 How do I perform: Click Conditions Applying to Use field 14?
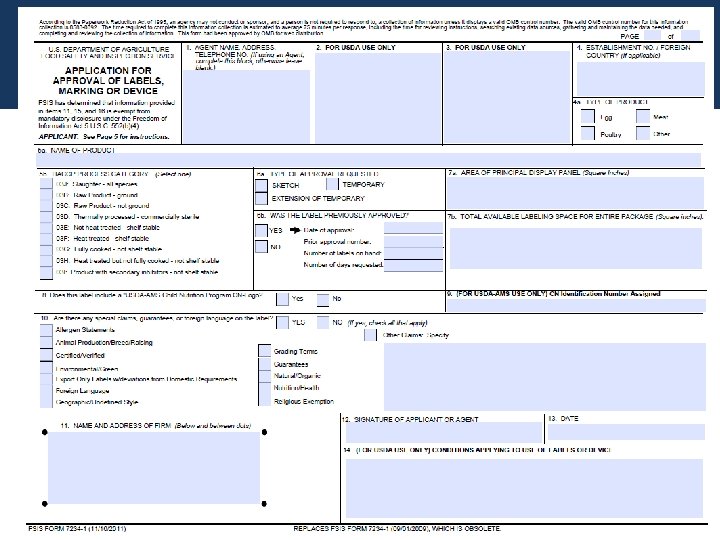(524, 488)
